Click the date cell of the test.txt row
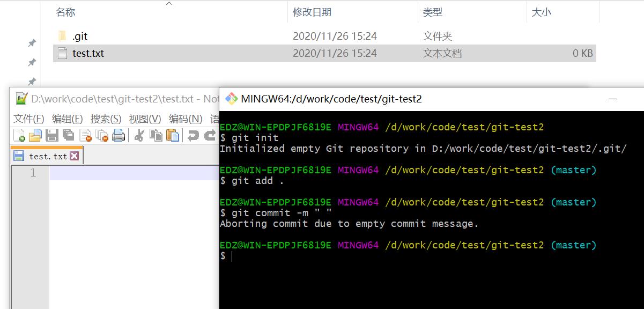This screenshot has width=644, height=309. pyautogui.click(x=335, y=53)
